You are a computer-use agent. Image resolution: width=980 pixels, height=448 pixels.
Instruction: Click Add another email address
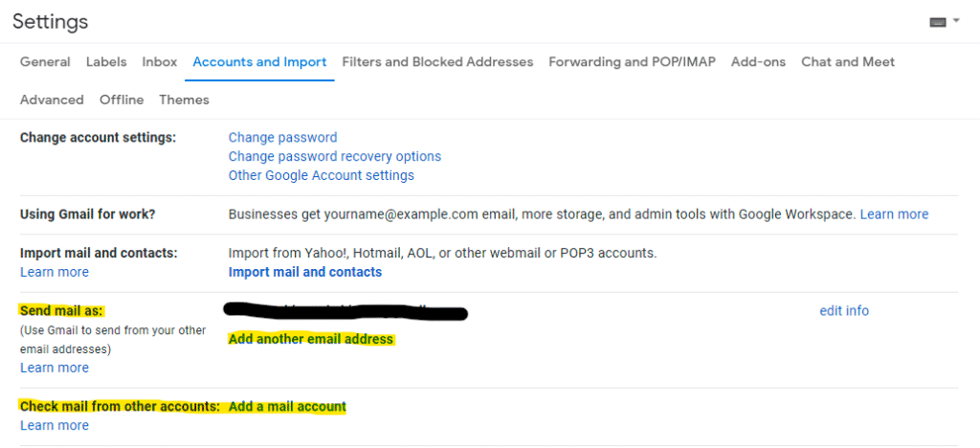pos(311,339)
